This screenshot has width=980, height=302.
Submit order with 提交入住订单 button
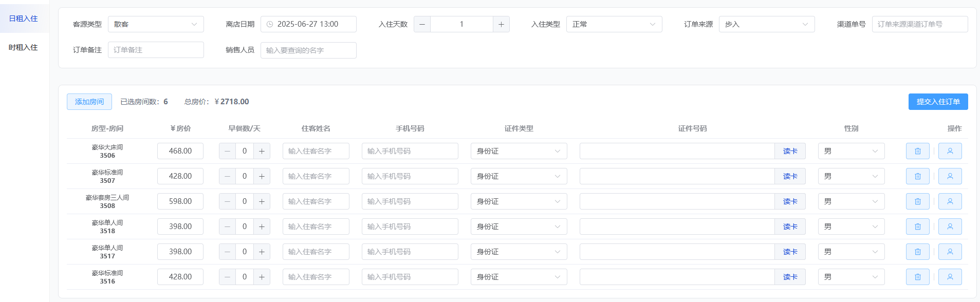point(938,102)
